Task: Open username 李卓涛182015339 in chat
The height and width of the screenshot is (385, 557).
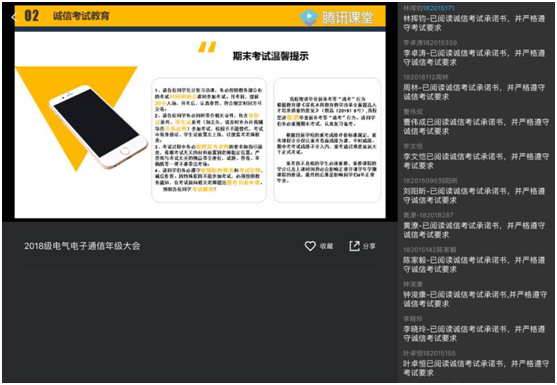Action: tap(430, 43)
